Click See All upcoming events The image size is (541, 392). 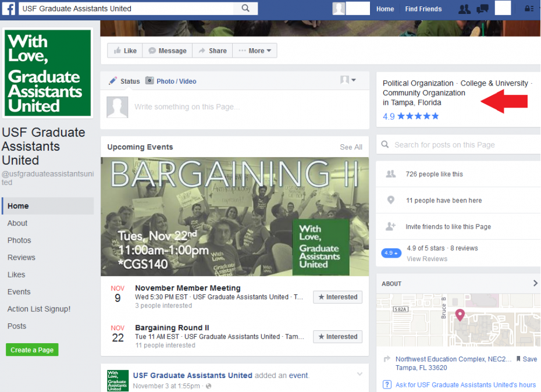(x=351, y=147)
